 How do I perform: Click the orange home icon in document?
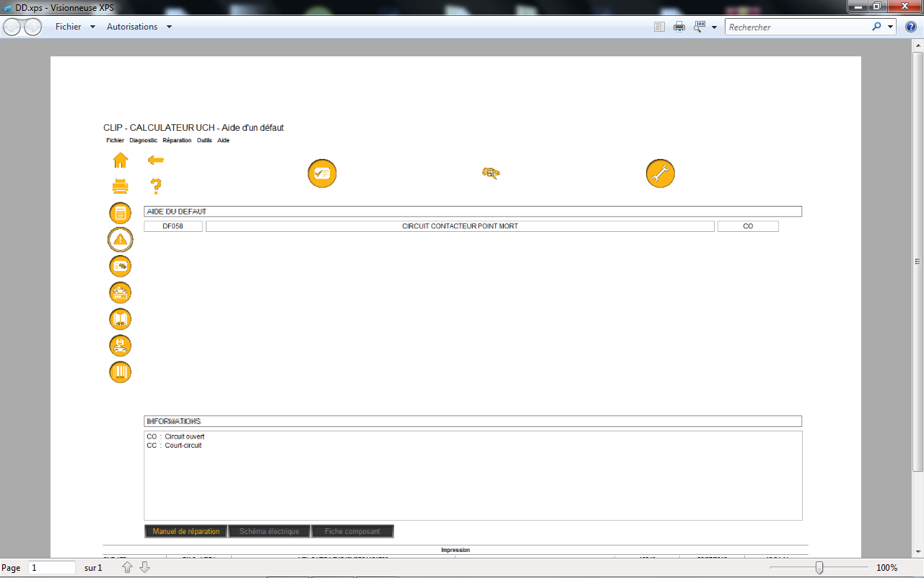[120, 160]
